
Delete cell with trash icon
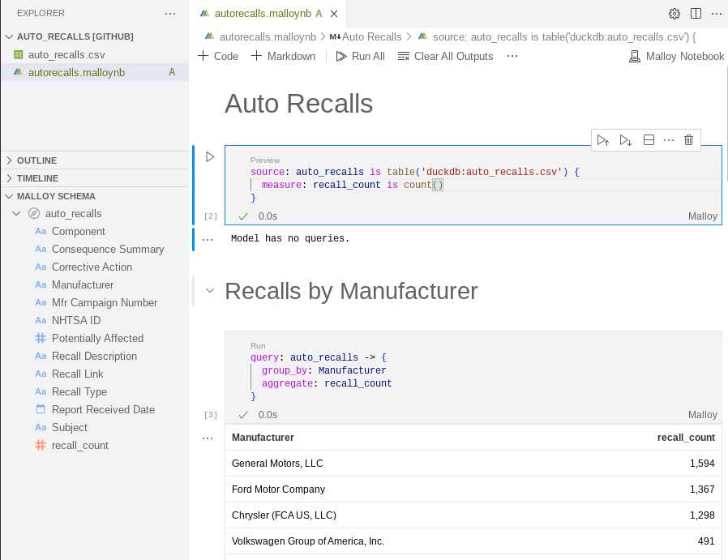click(688, 139)
